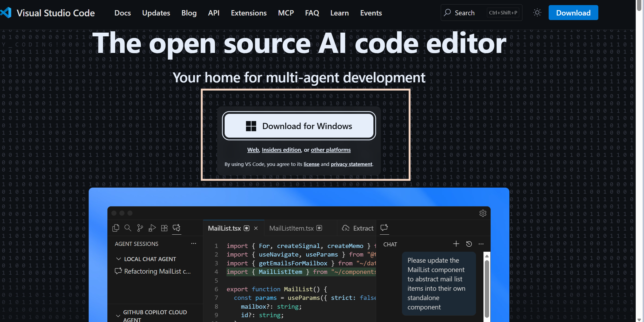Collapse the LOCAL CHAT AGENT section

click(119, 259)
